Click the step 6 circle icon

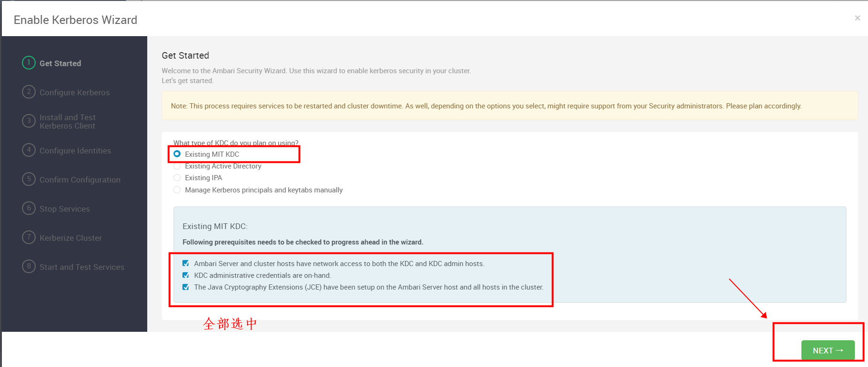(x=29, y=208)
